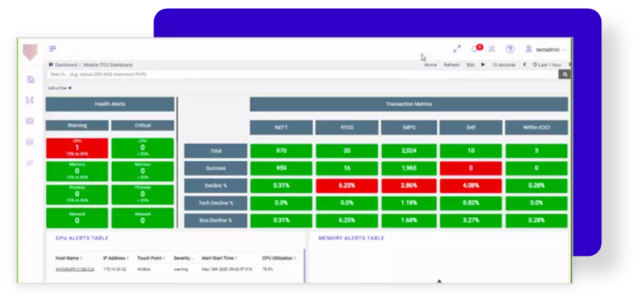644x302 pixels.
Task: Open the help question mark icon
Action: tap(510, 49)
